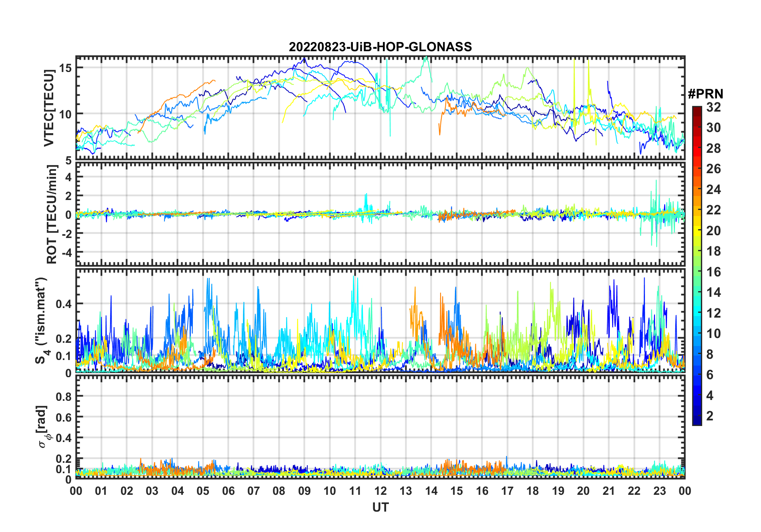Screen dimensions: 761x532
Task: Click the 0.4 tick on the S4 axis
Action: pos(64,304)
